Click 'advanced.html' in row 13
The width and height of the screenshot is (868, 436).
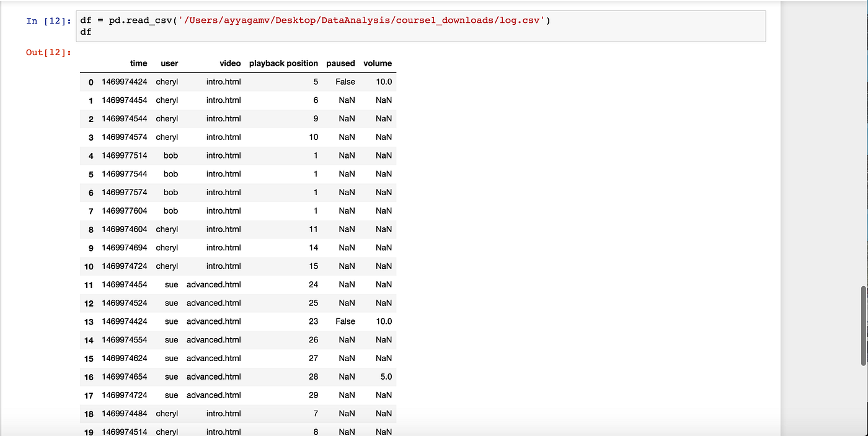click(214, 321)
